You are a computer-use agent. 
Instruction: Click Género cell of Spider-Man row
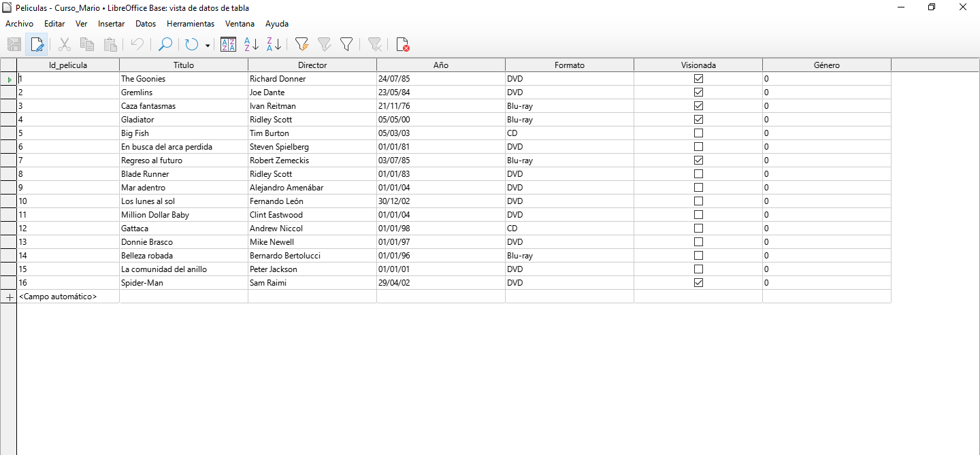[827, 283]
